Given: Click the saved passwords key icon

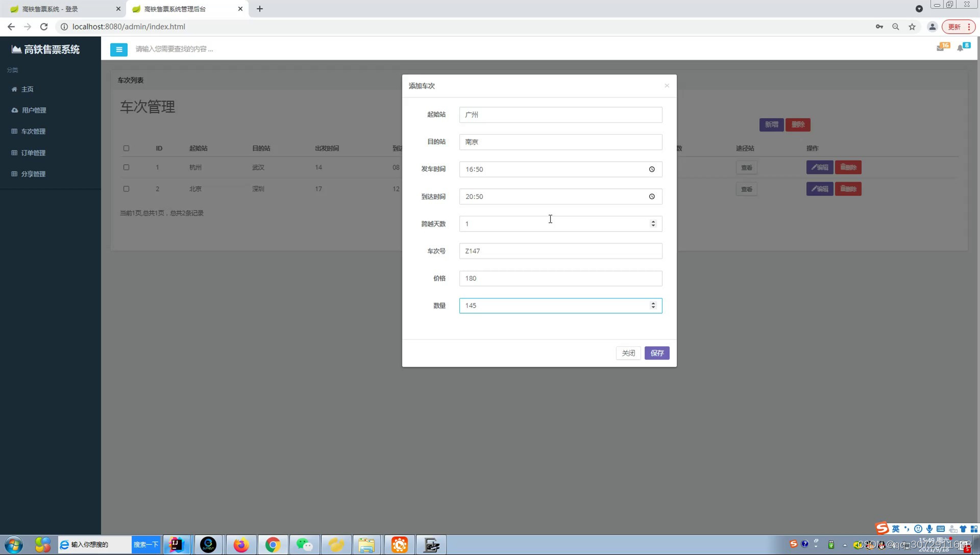Looking at the screenshot, I should pos(879,27).
